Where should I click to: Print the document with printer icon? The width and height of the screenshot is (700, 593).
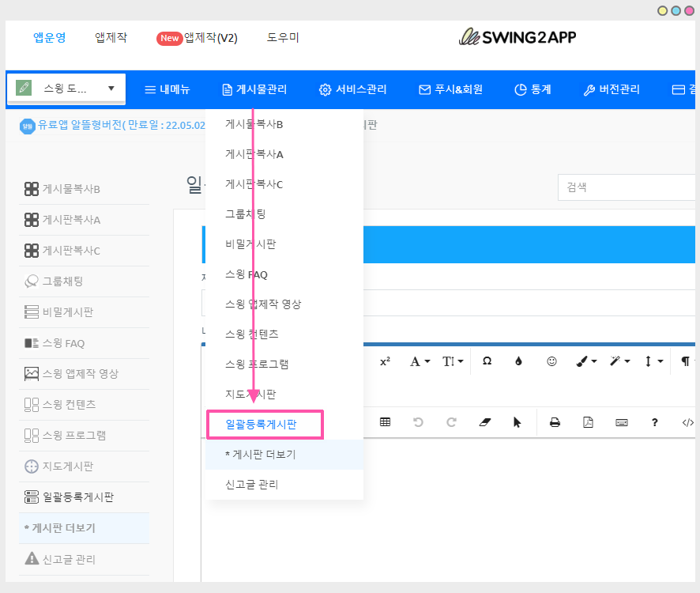(x=555, y=422)
